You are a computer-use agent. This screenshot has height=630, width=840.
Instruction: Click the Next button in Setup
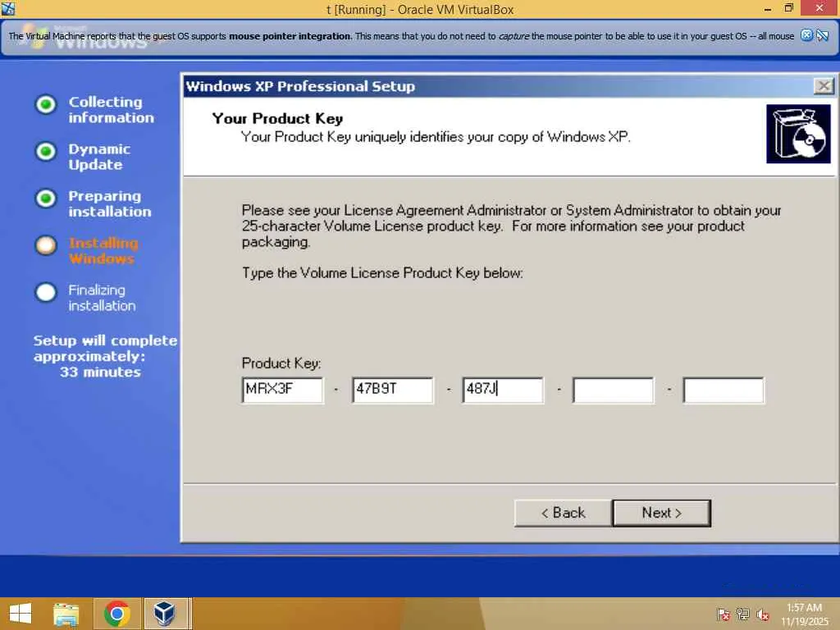(x=662, y=514)
